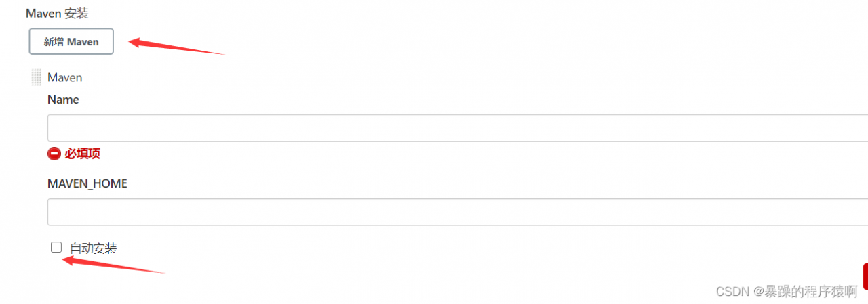Screen dimensions: 868x304
Task: Click the red arrow pointing to 新增 Maven
Action: click(x=176, y=47)
